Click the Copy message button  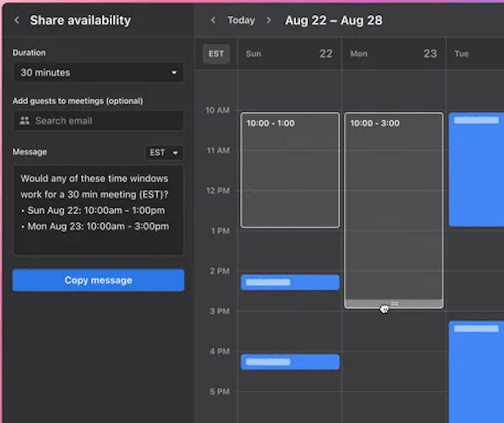[x=98, y=280]
